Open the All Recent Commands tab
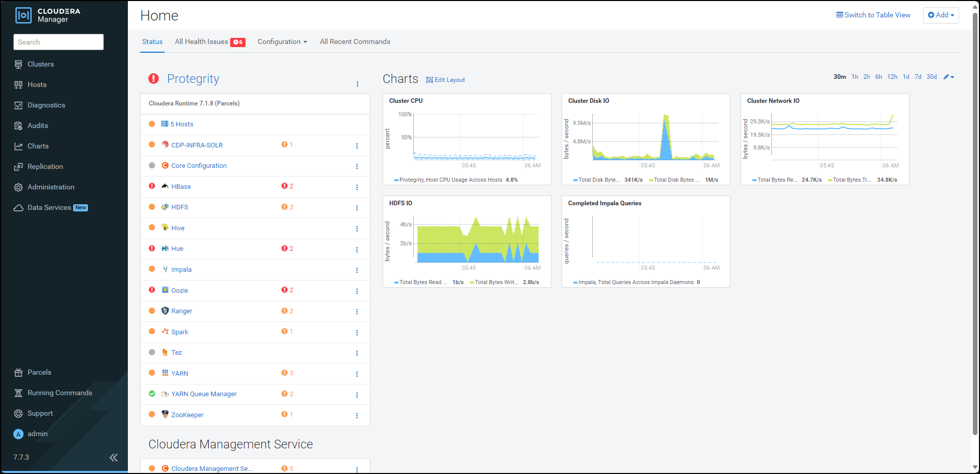 [355, 42]
